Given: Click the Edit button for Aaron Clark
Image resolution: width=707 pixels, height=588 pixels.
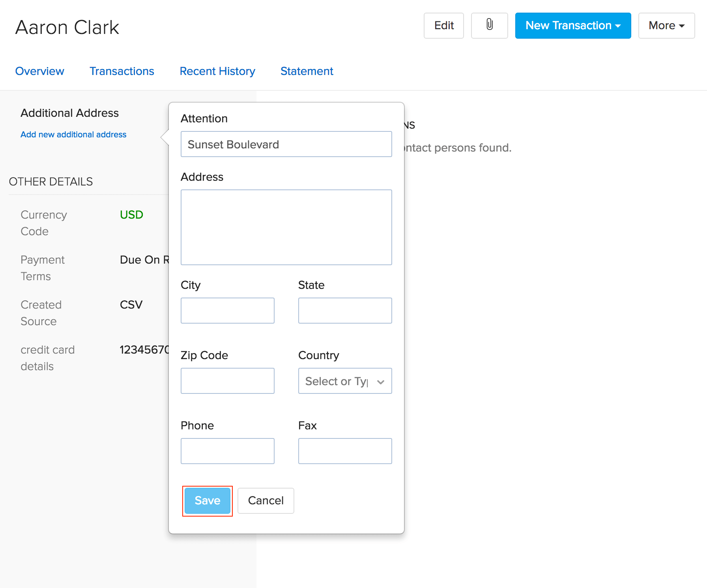Looking at the screenshot, I should [443, 25].
